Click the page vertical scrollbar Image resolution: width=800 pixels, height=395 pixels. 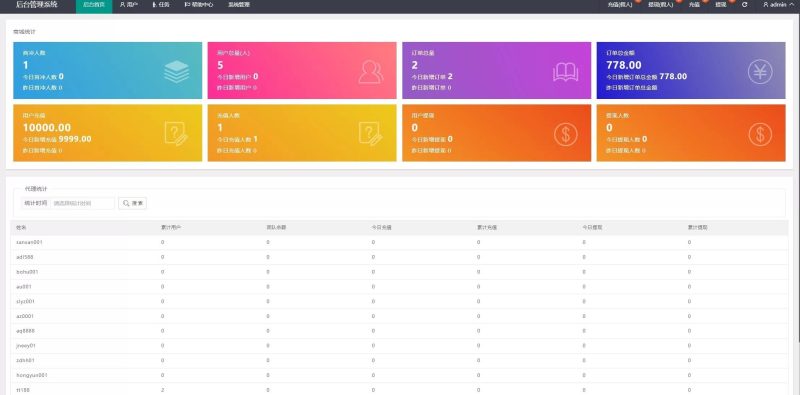(x=797, y=179)
